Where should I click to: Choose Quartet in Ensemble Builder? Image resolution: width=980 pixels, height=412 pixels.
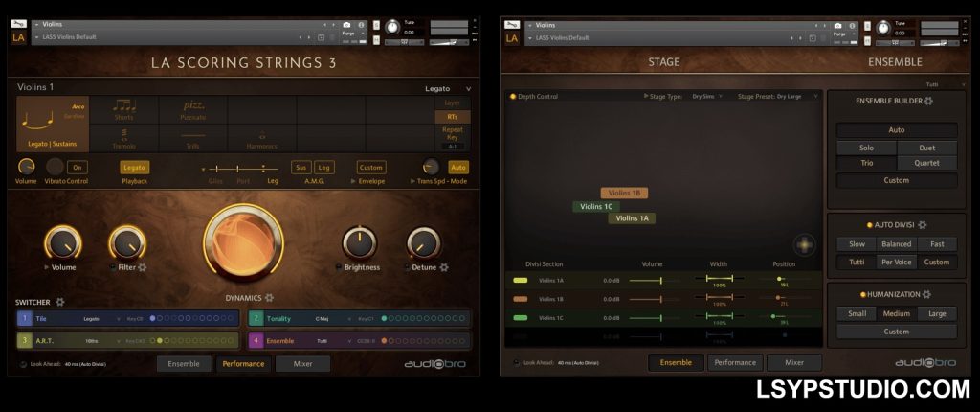coord(926,163)
